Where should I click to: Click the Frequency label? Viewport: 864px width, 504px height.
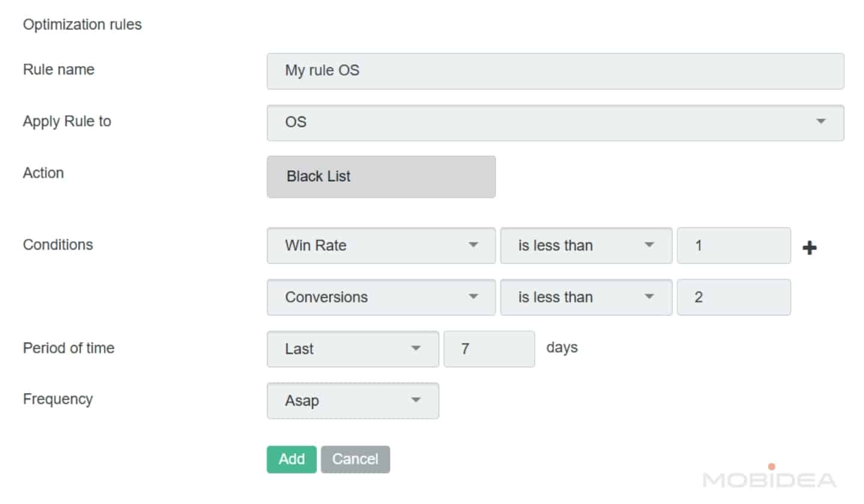[x=58, y=400]
